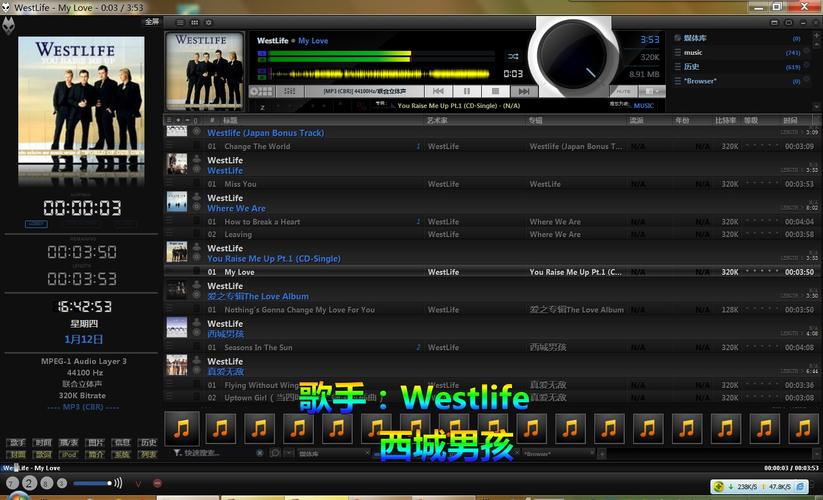Toggle the 信息 panel button
This screenshot has height=500, width=823.
pyautogui.click(x=122, y=443)
